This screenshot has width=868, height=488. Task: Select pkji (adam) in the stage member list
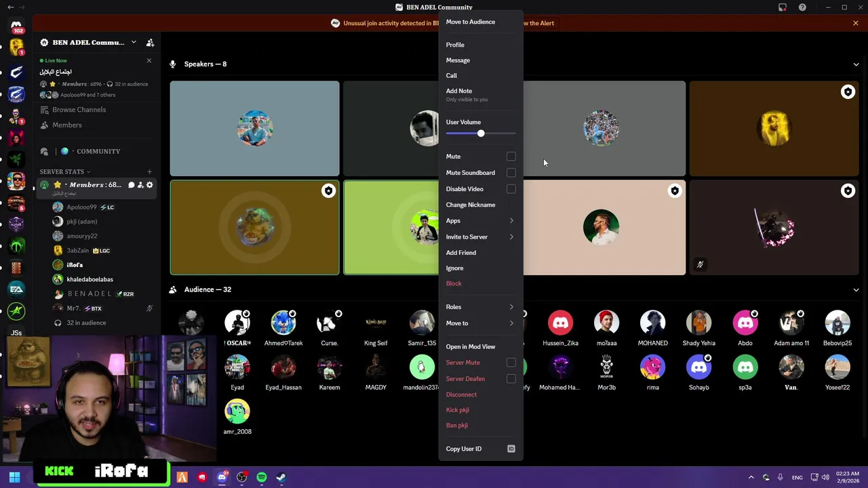[x=103, y=222]
